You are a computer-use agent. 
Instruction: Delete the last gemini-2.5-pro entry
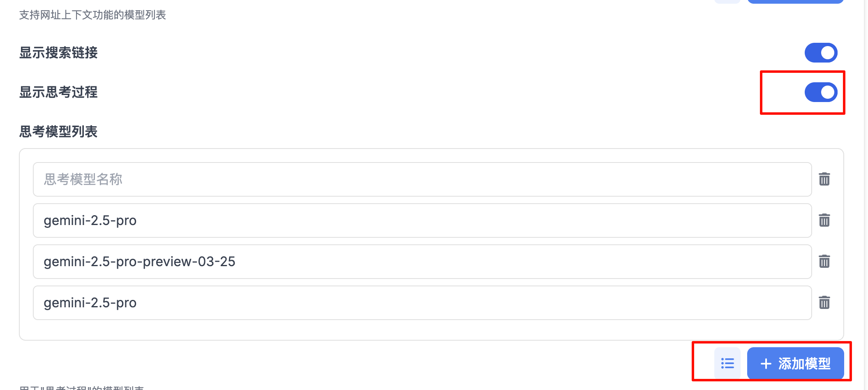[824, 303]
